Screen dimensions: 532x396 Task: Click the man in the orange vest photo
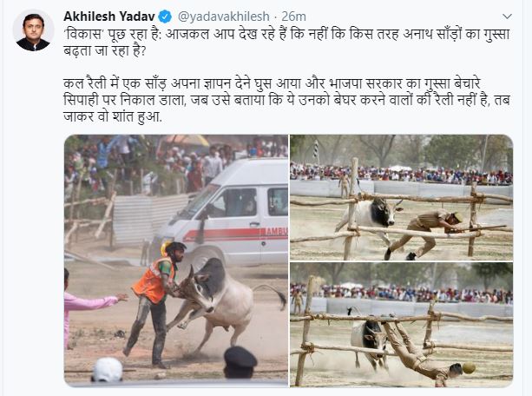point(154,302)
